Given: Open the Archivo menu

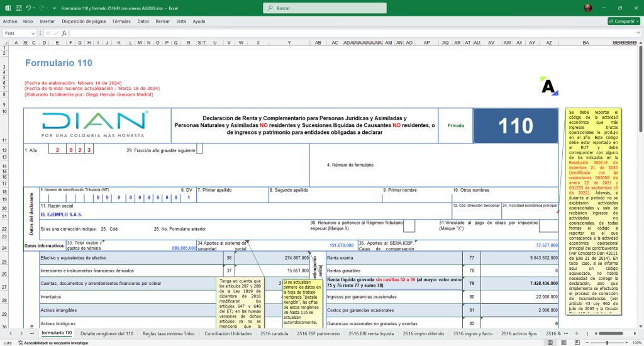Looking at the screenshot, I should tap(10, 21).
